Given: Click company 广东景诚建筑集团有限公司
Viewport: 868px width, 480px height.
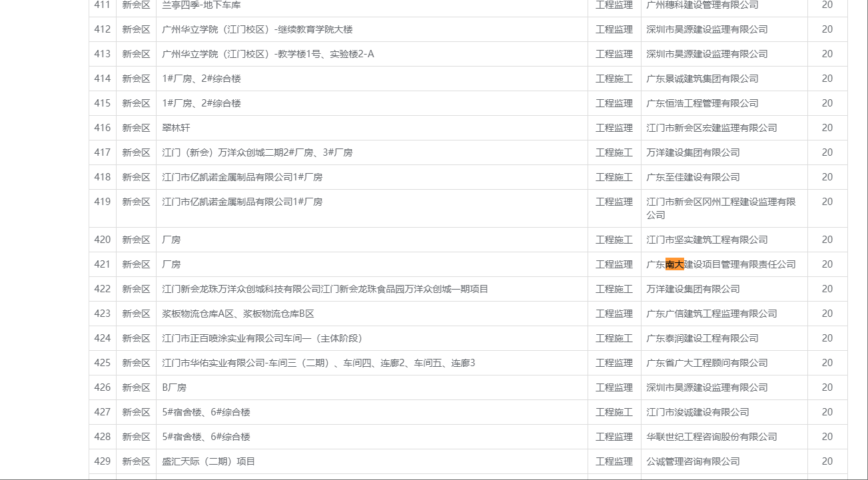Looking at the screenshot, I should coord(702,79).
